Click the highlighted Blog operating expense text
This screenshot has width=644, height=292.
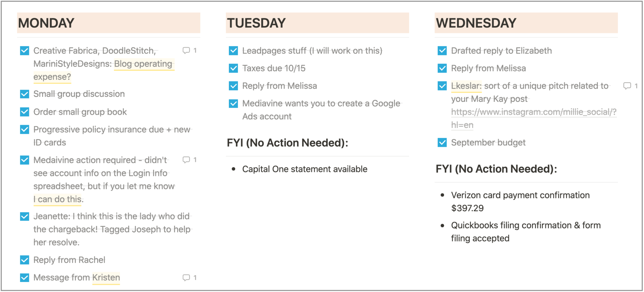click(104, 70)
